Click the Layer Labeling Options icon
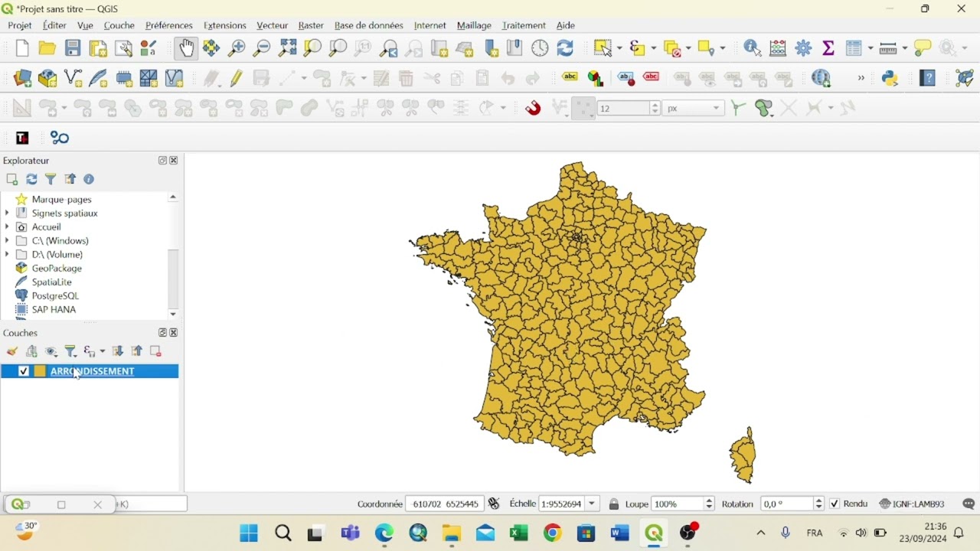The image size is (980, 551). (x=570, y=79)
